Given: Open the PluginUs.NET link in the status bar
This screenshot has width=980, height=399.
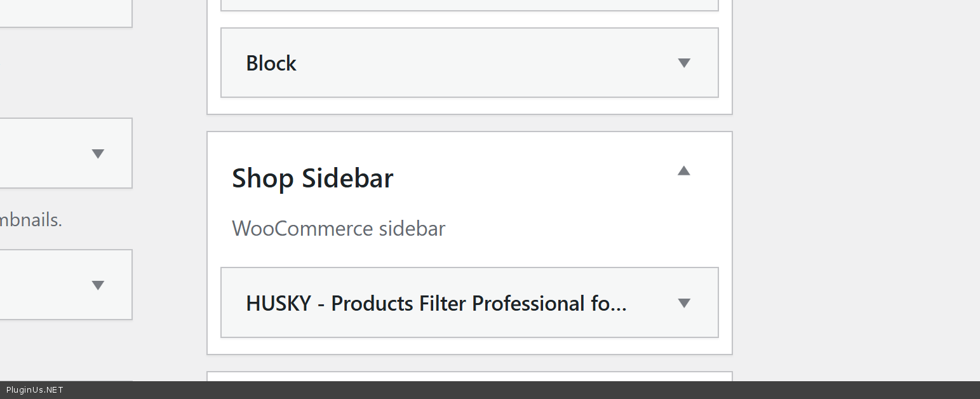Looking at the screenshot, I should tap(35, 390).
